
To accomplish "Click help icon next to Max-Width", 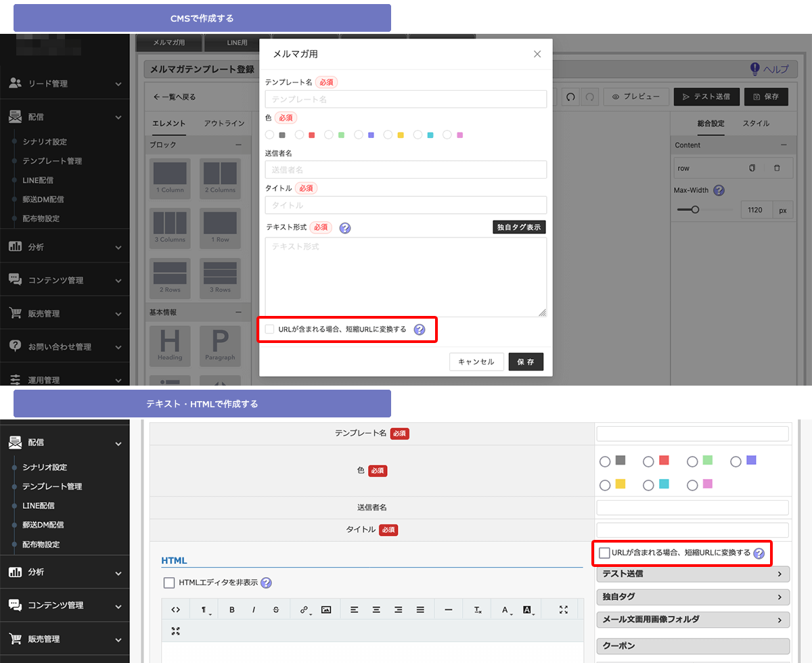I will point(719,191).
